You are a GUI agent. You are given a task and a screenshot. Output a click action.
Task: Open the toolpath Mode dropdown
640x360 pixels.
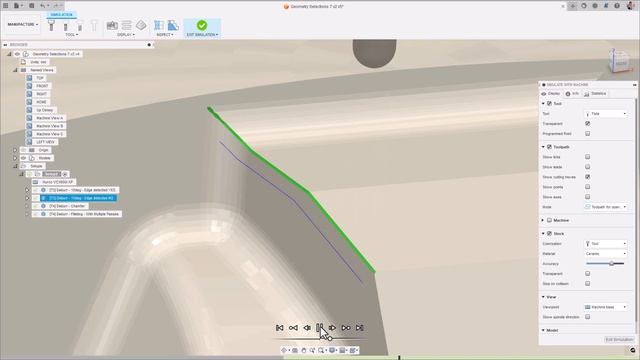(606, 207)
